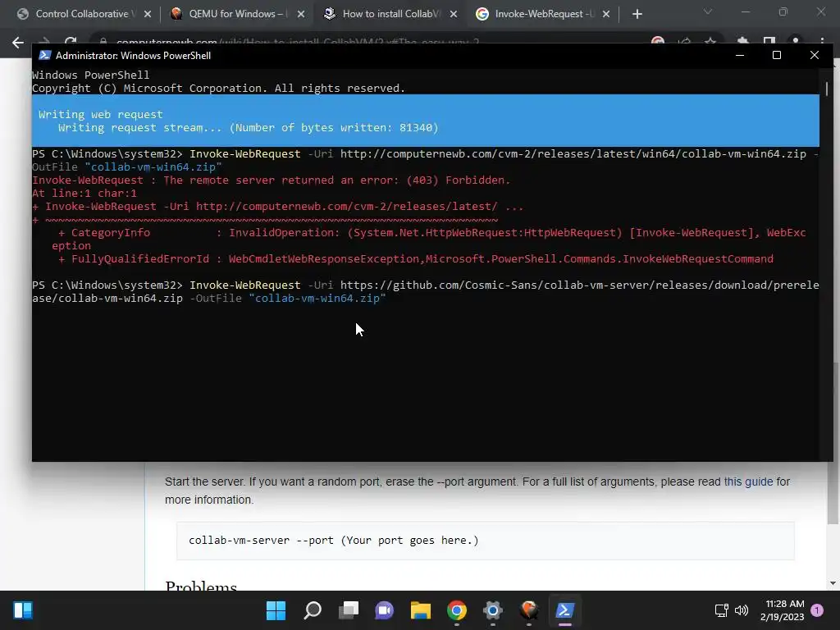Open Windows Start menu
The height and width of the screenshot is (630, 840).
click(x=276, y=610)
